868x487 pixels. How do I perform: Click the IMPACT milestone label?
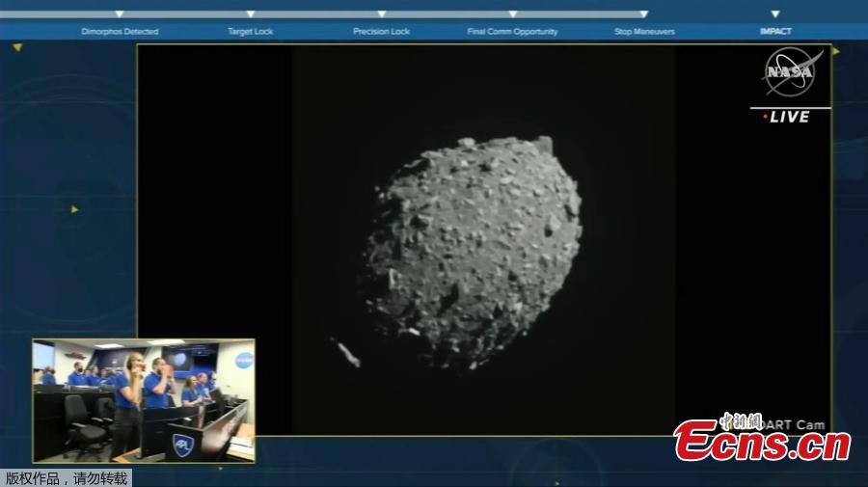pyautogui.click(x=774, y=32)
